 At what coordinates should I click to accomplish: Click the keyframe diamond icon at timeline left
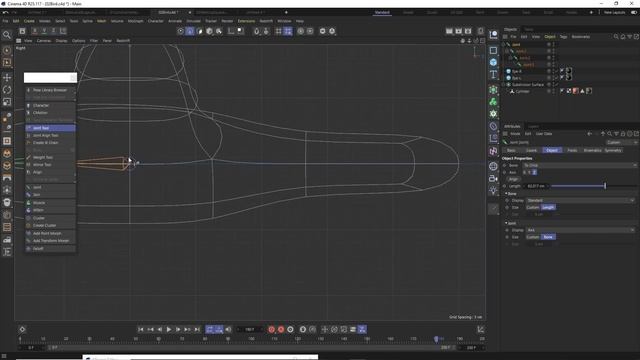[22, 329]
